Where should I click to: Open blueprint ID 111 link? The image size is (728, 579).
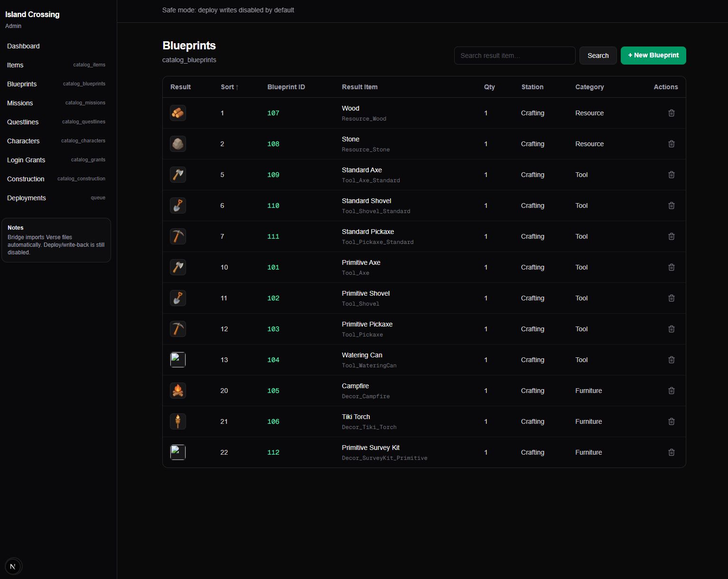pyautogui.click(x=273, y=236)
